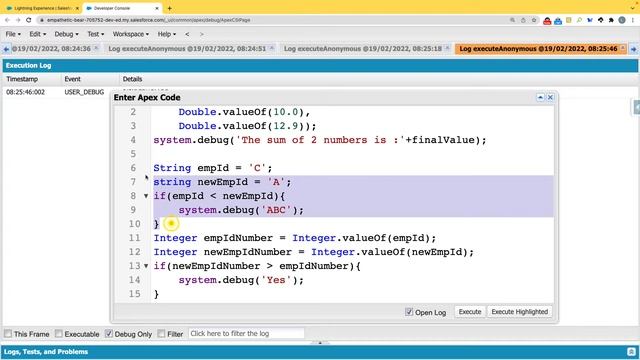
Task: Sort by the Details column header
Action: click(x=132, y=79)
